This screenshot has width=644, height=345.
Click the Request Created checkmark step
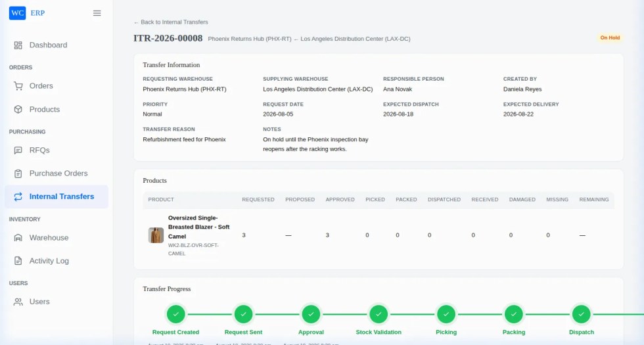[176, 314]
